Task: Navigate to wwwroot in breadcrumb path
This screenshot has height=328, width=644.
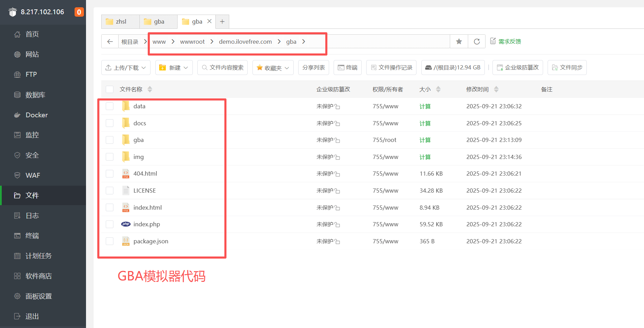Action: (192, 41)
